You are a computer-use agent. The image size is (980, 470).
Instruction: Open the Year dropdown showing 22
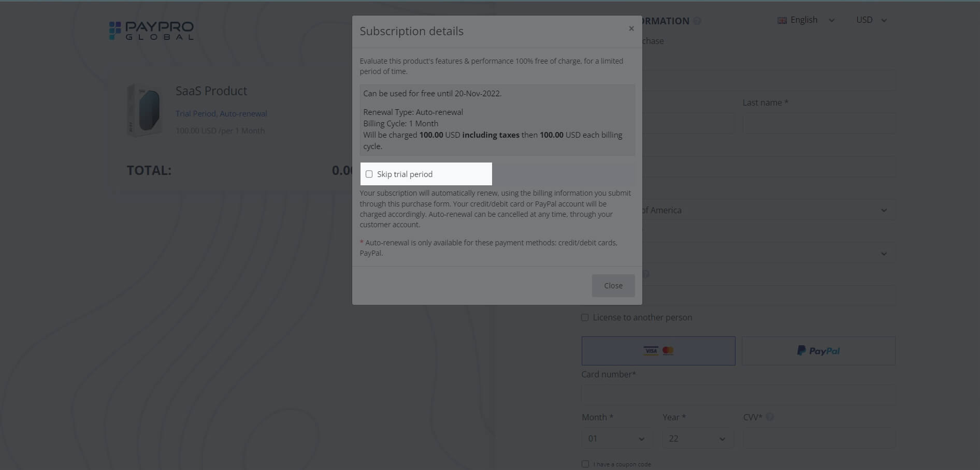(697, 438)
